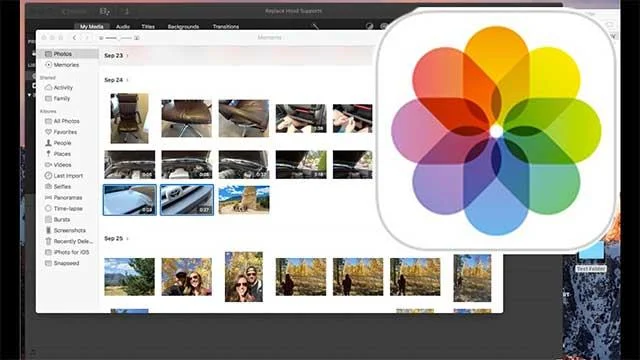The height and width of the screenshot is (360, 640).
Task: Adjust the thumbnail zoom slider
Action: click(x=119, y=38)
